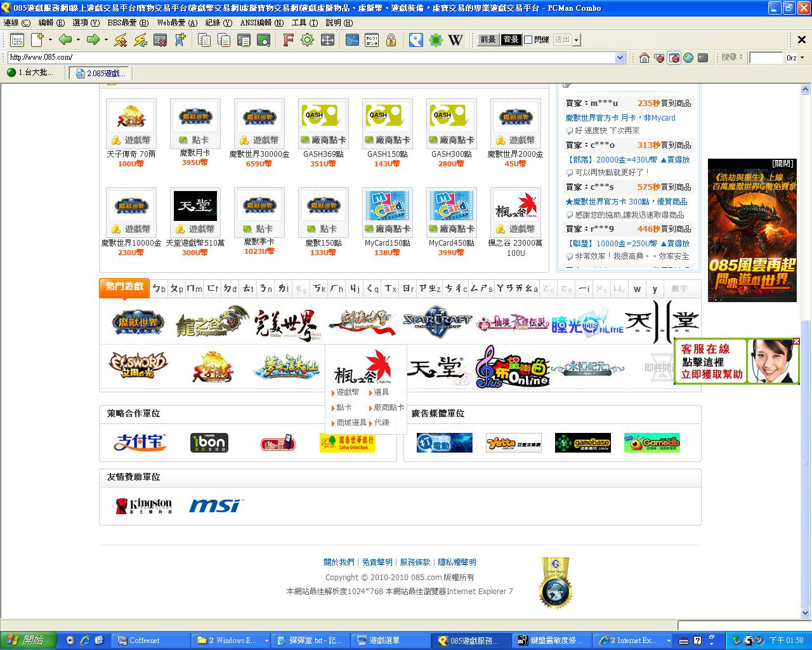Click the 龍之谷 Dragon Nest game logo
The image size is (812, 650).
[211, 322]
